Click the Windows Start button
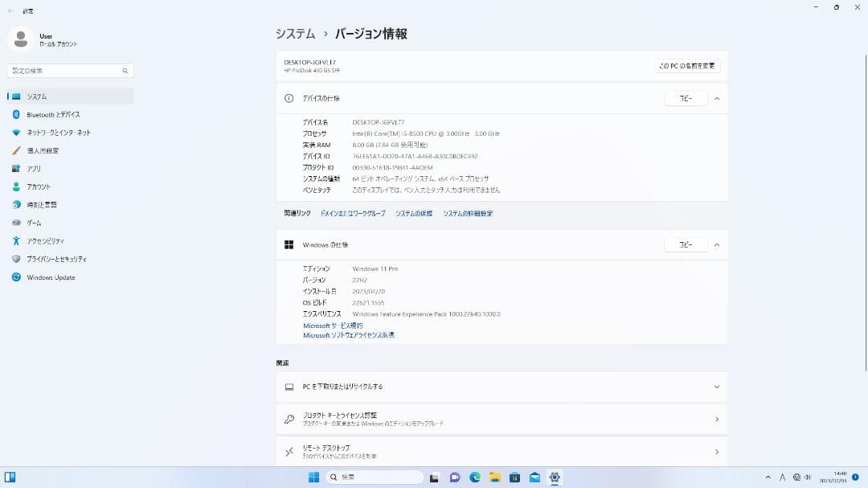 (x=314, y=478)
